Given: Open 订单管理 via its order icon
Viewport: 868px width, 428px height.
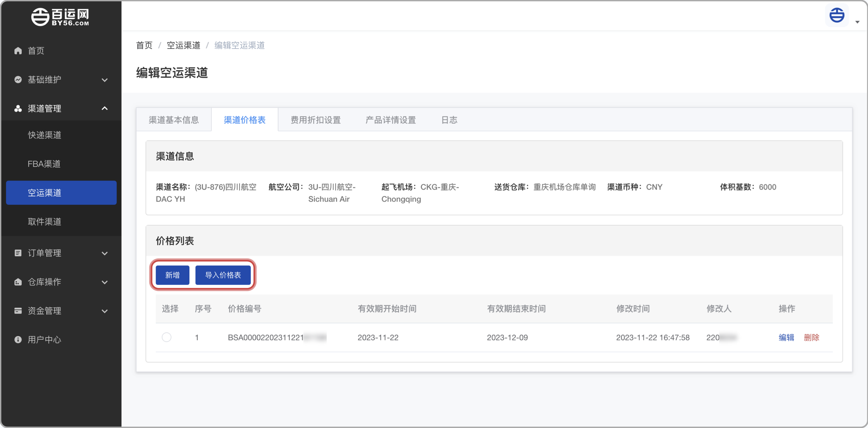Looking at the screenshot, I should point(17,253).
